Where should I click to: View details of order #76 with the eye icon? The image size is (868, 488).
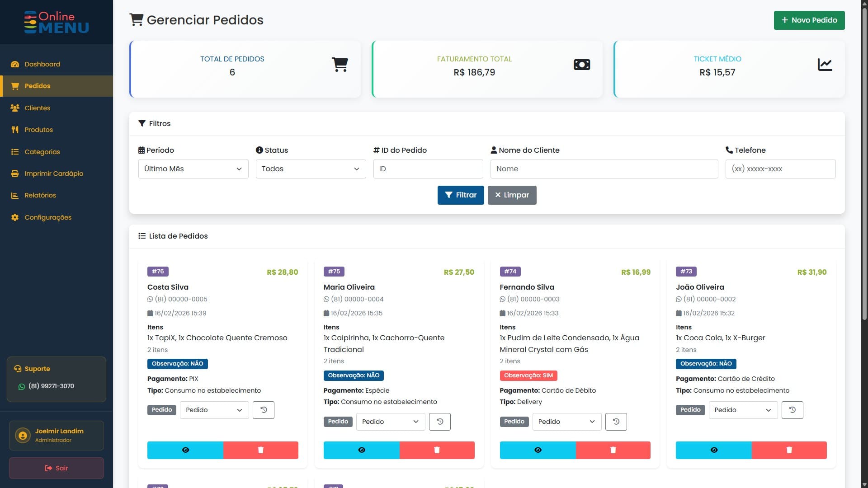coord(185,450)
